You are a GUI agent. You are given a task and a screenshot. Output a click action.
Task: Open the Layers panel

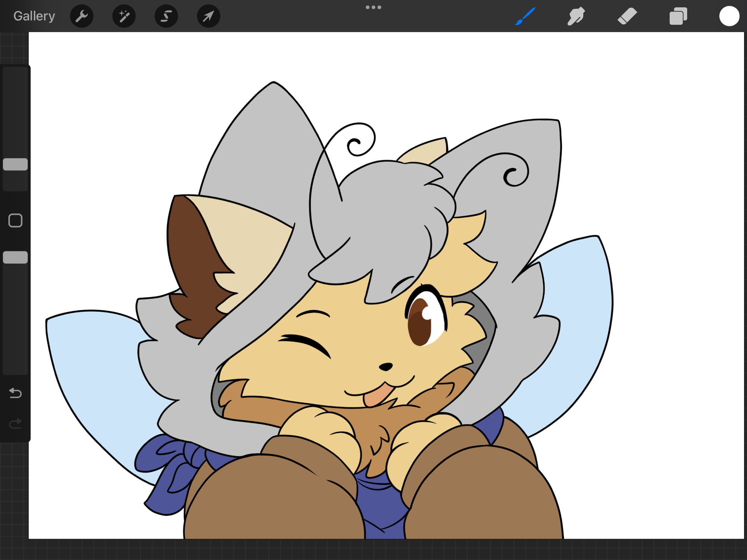point(678,16)
